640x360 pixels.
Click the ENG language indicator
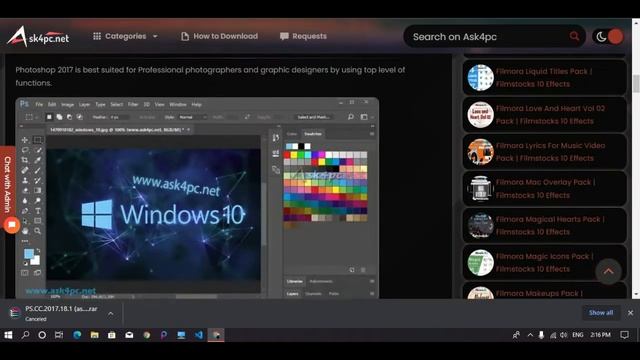coord(578,335)
